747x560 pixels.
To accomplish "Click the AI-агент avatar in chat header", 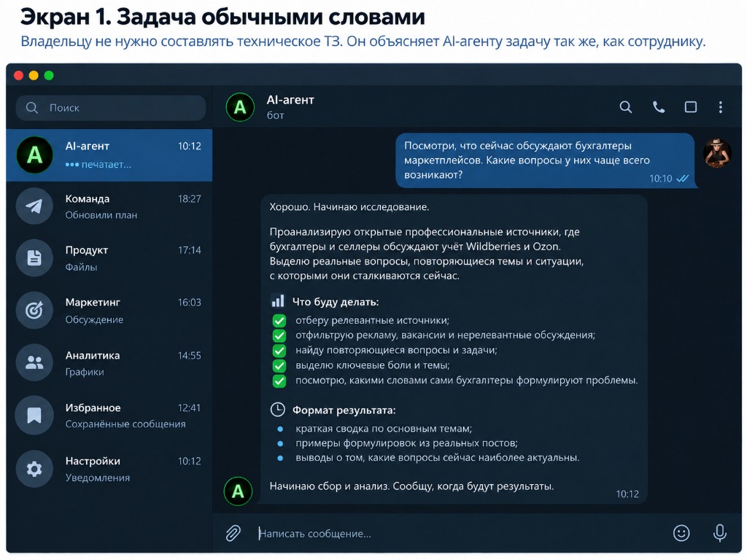I will pos(240,107).
